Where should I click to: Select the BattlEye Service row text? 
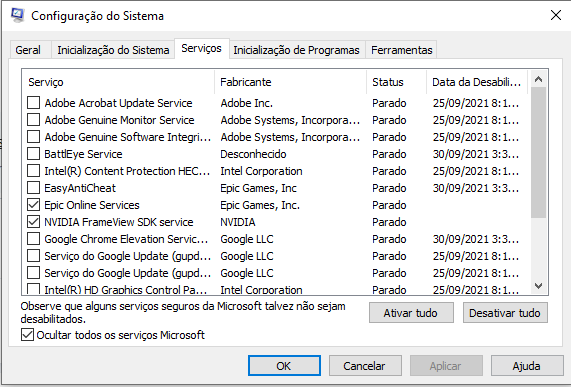coord(83,154)
